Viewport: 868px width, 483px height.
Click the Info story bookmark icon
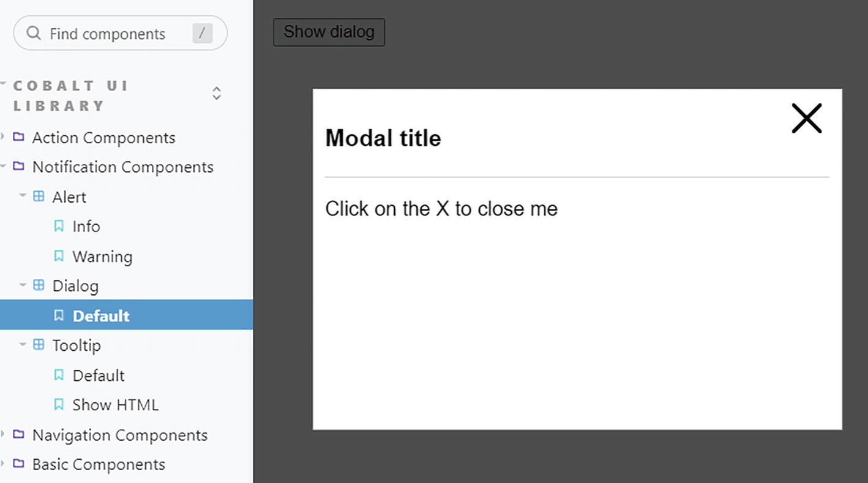(x=59, y=226)
